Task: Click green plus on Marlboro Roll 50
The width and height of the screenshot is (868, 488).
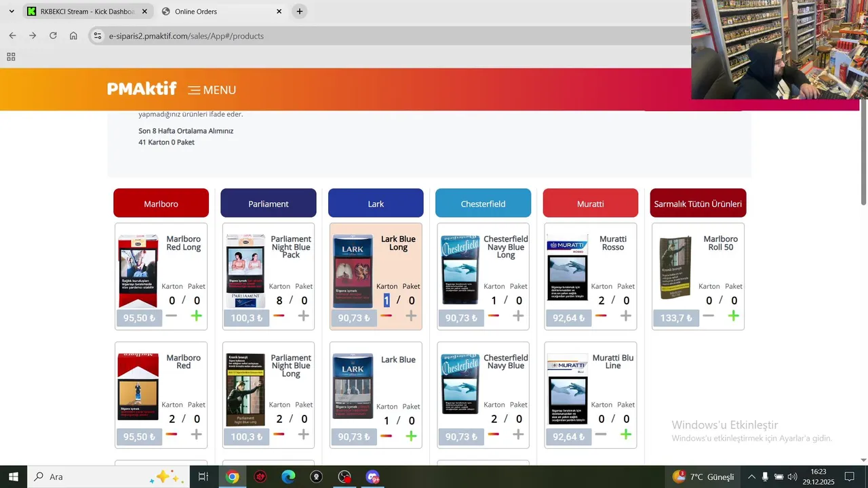Action: 733,316
